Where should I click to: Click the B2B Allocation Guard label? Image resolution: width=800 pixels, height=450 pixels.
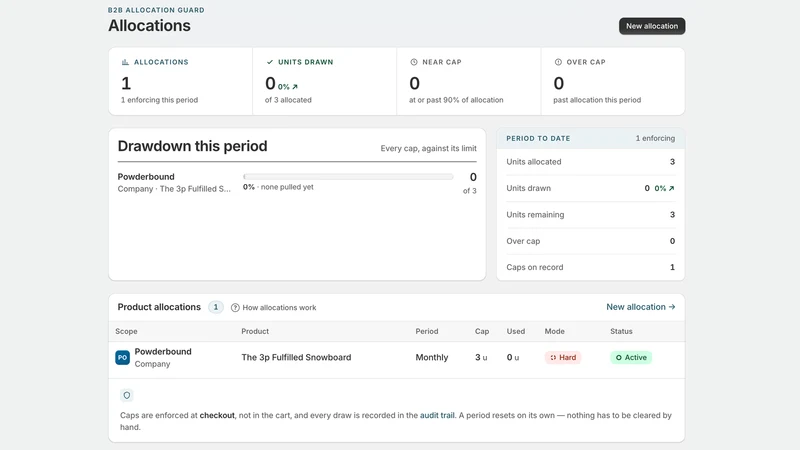[156, 10]
